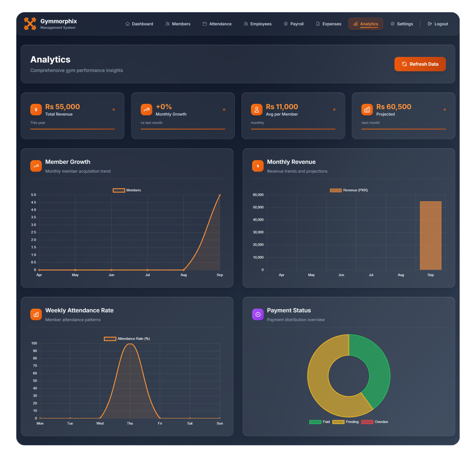Open the Dashboard page

[x=139, y=24]
